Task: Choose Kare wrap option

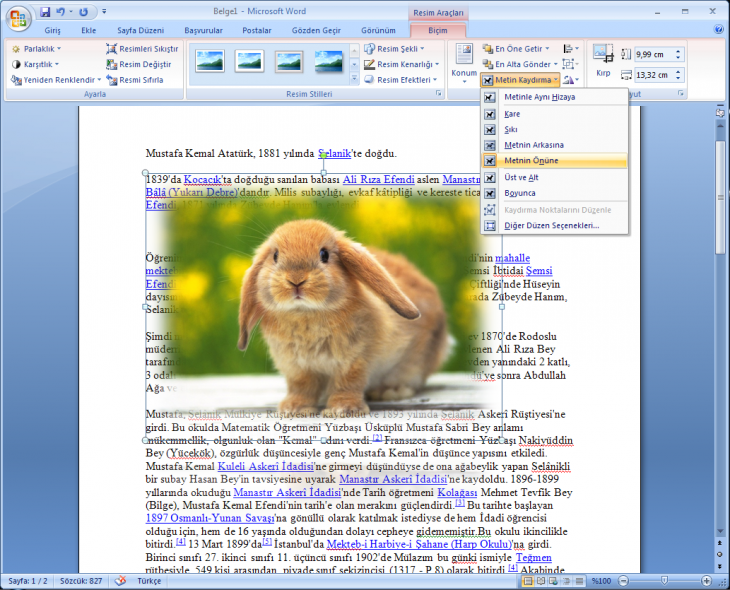Action: coord(554,114)
